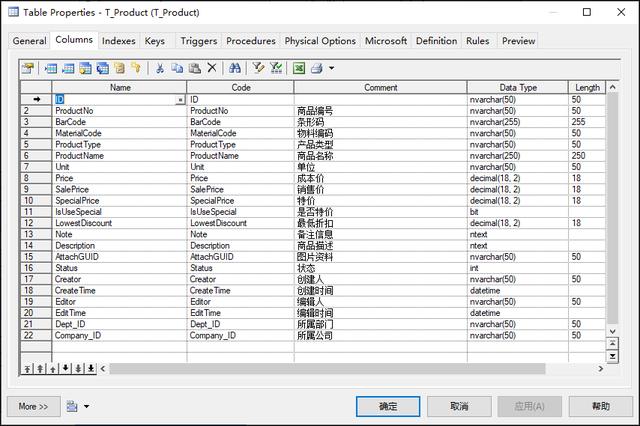Click the horizontal scrollbar left arrow
640x426 pixels.
103,368
